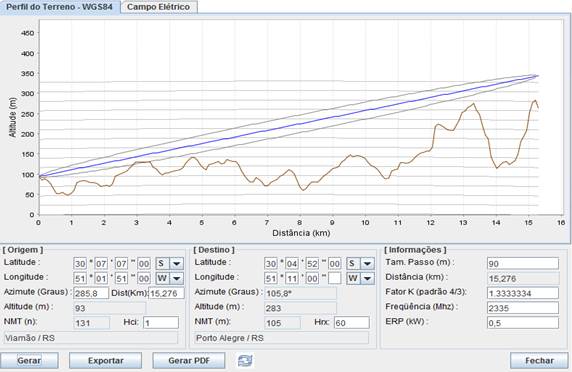The width and height of the screenshot is (572, 372).
Task: Select Perfil do Terreno - WGS84 tab
Action: [59, 7]
